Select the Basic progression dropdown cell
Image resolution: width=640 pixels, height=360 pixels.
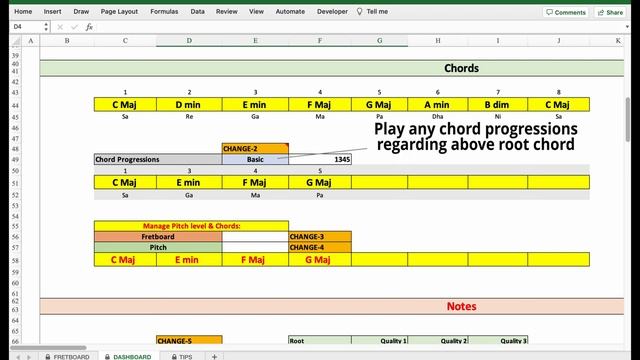(255, 159)
